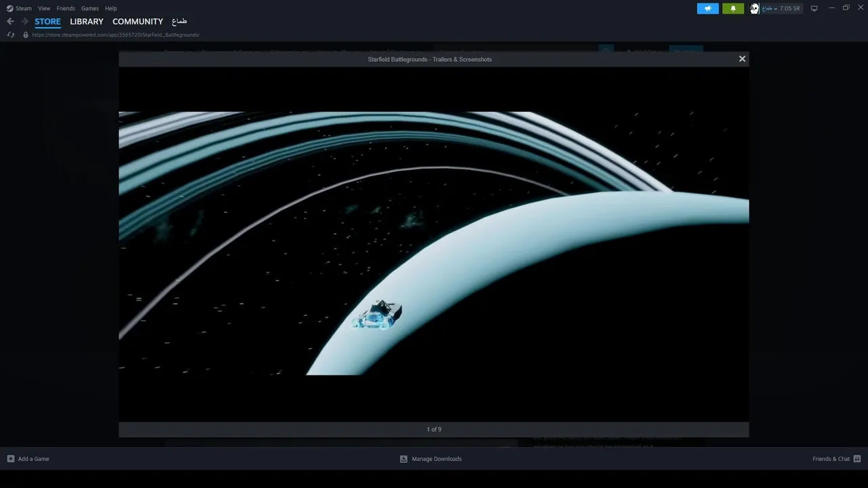The height and width of the screenshot is (488, 868).
Task: Go to the LIBRARY tab
Action: tap(87, 22)
